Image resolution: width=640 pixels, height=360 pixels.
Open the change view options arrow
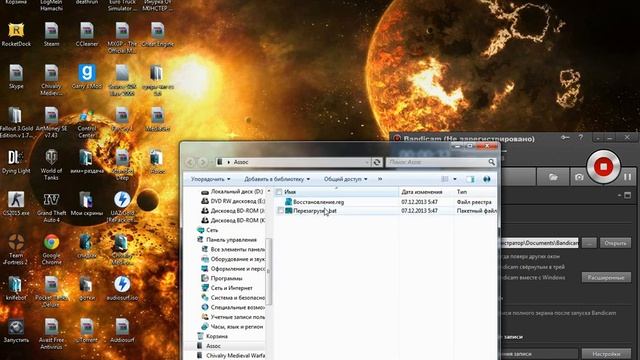pos(455,179)
